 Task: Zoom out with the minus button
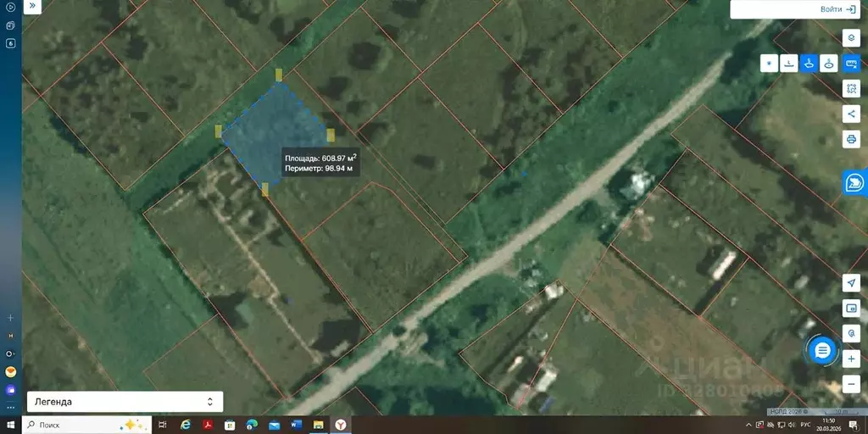tap(851, 384)
